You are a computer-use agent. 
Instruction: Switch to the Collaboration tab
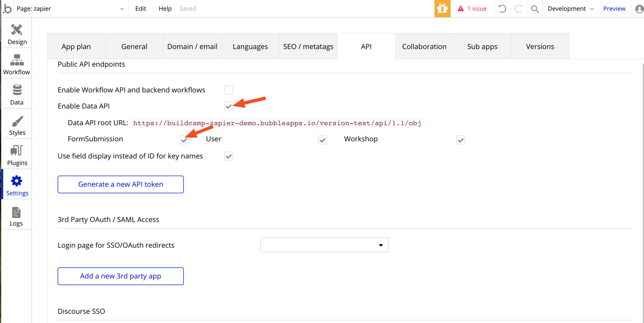(424, 46)
